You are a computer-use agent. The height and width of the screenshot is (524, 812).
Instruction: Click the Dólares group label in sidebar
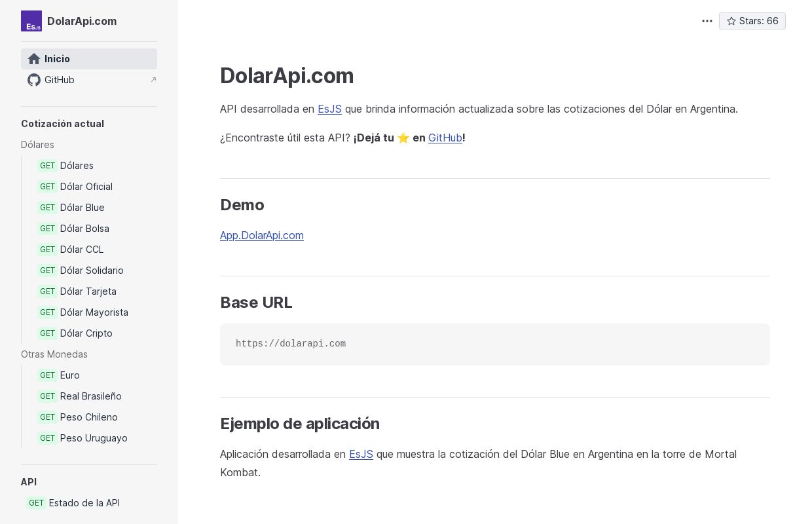click(37, 145)
